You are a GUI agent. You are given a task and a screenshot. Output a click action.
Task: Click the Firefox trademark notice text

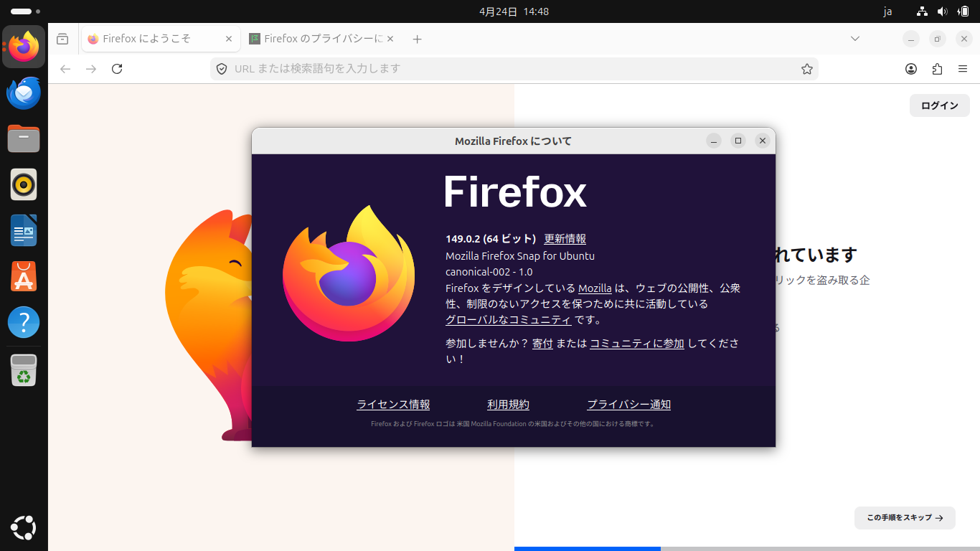513,424
